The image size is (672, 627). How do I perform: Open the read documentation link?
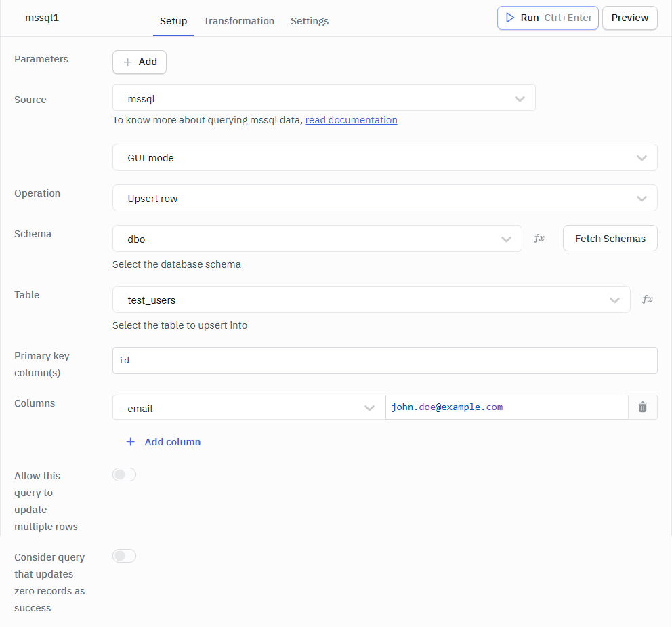click(x=351, y=120)
